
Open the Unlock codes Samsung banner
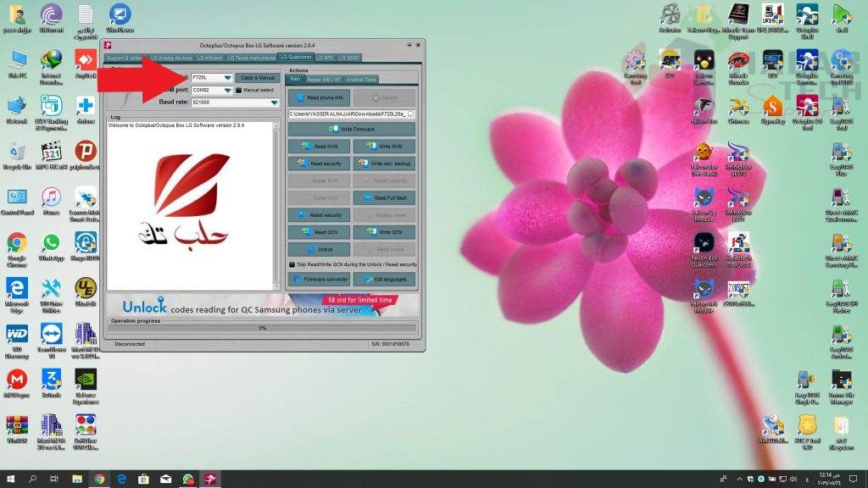point(263,305)
